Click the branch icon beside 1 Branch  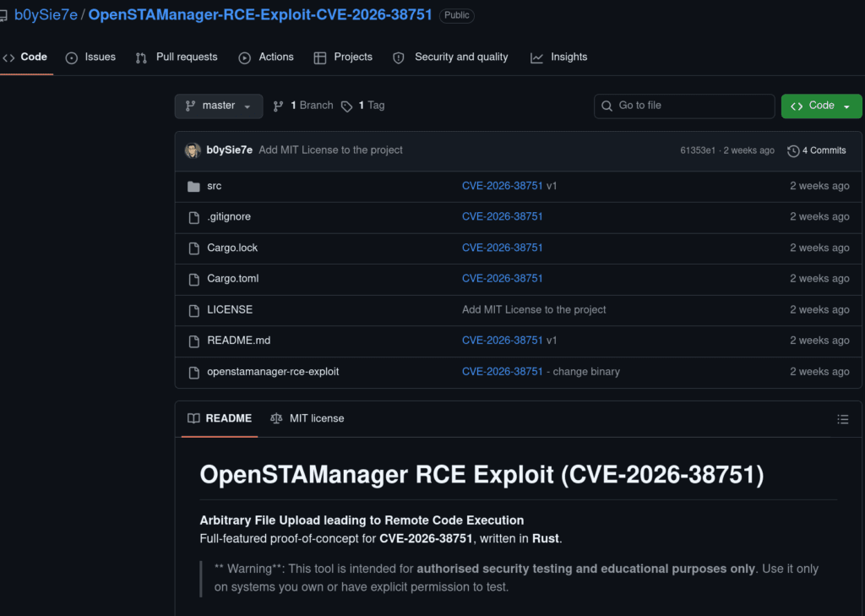tap(279, 106)
